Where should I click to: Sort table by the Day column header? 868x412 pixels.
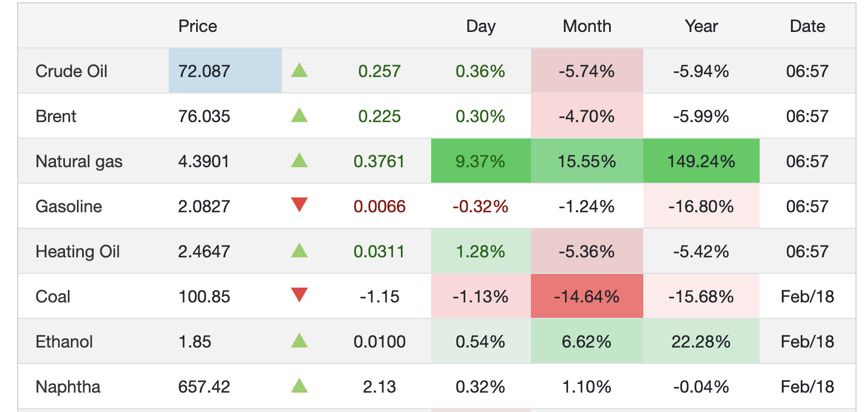pos(481,26)
